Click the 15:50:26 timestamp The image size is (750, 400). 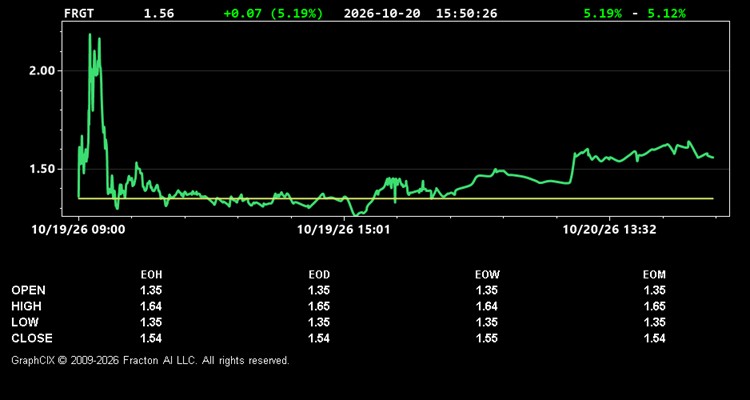466,13
